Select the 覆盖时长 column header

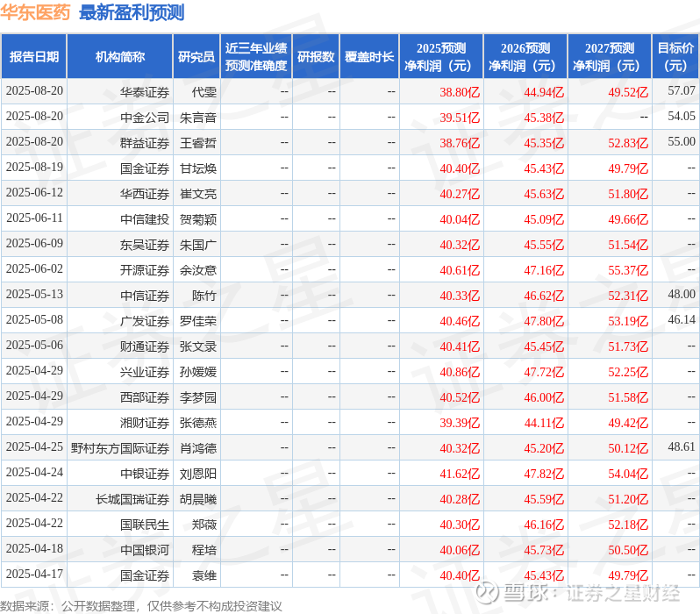pos(369,57)
